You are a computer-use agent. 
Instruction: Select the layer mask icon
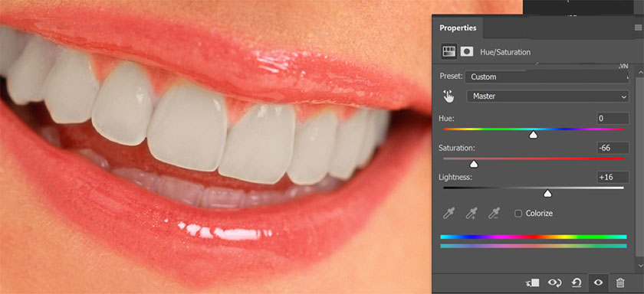click(467, 51)
